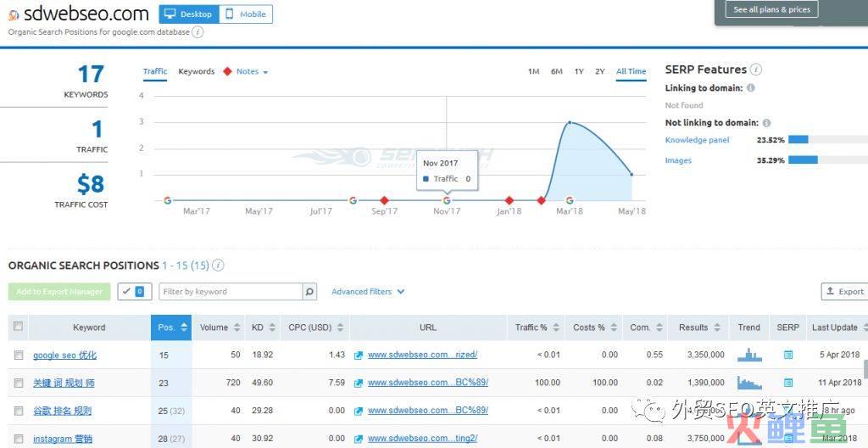Image resolution: width=868 pixels, height=448 pixels.
Task: Open external link icon for 谷歌排名规则 URL
Action: [359, 411]
